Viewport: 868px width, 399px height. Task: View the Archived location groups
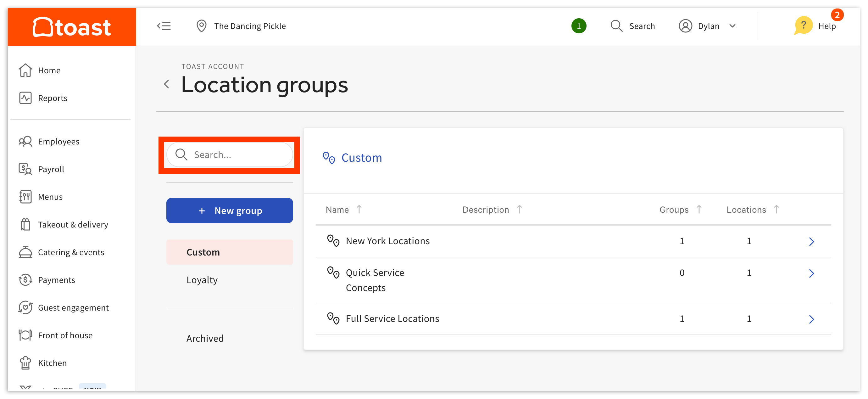pos(205,338)
